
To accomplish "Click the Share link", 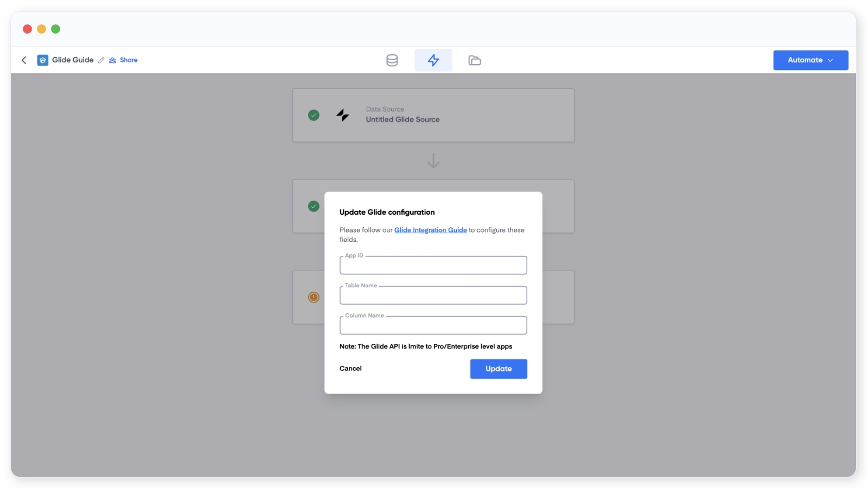I will click(x=128, y=60).
